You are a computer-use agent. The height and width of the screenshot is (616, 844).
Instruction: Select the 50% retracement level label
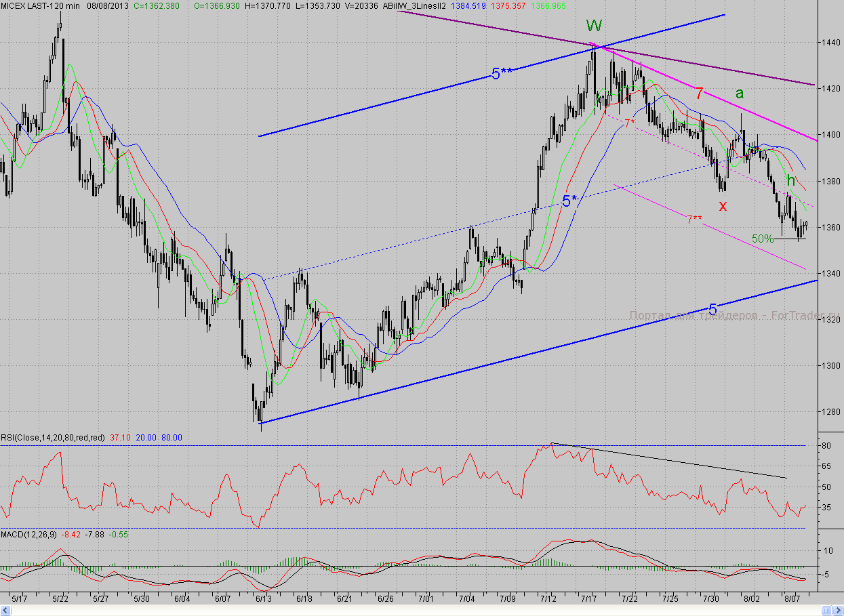pyautogui.click(x=763, y=239)
